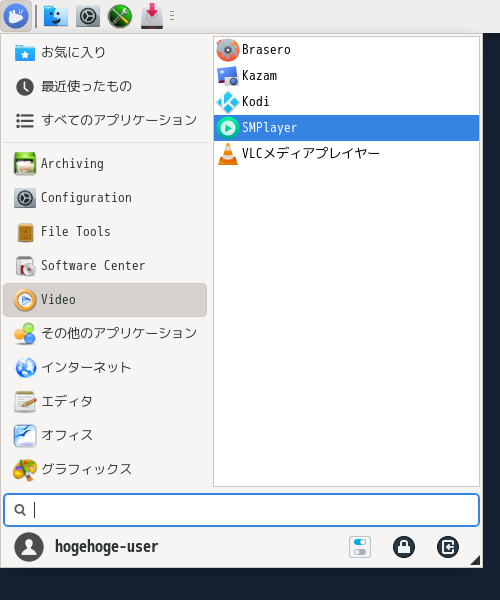Click the hogehoge-user name label
Viewport: 500px width, 600px height.
point(106,547)
